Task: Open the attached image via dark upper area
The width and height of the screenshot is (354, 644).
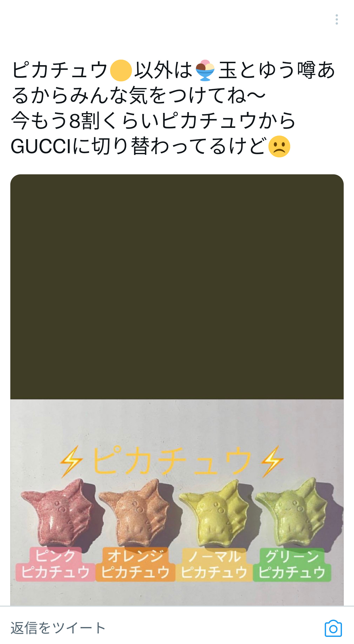Action: (x=177, y=286)
